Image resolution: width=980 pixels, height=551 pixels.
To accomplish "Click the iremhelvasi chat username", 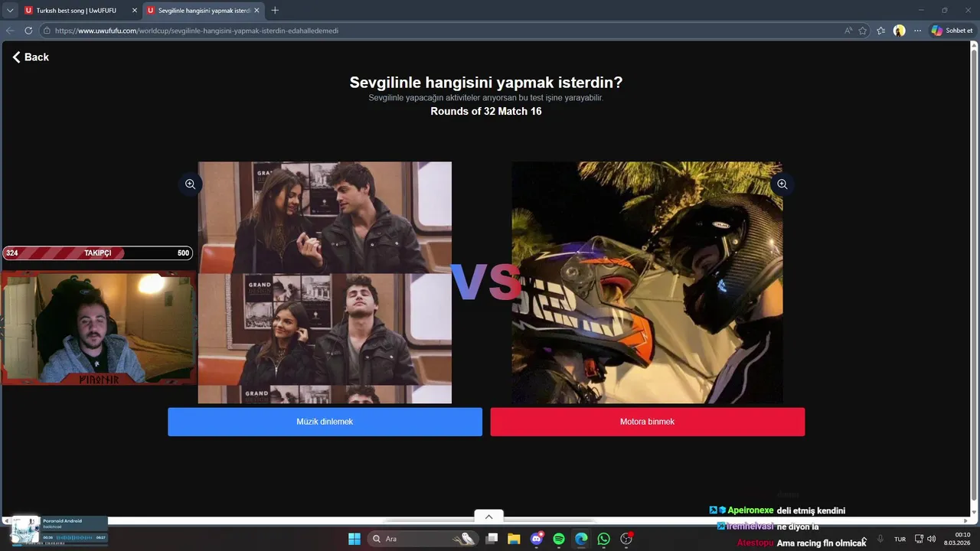I will tap(750, 527).
